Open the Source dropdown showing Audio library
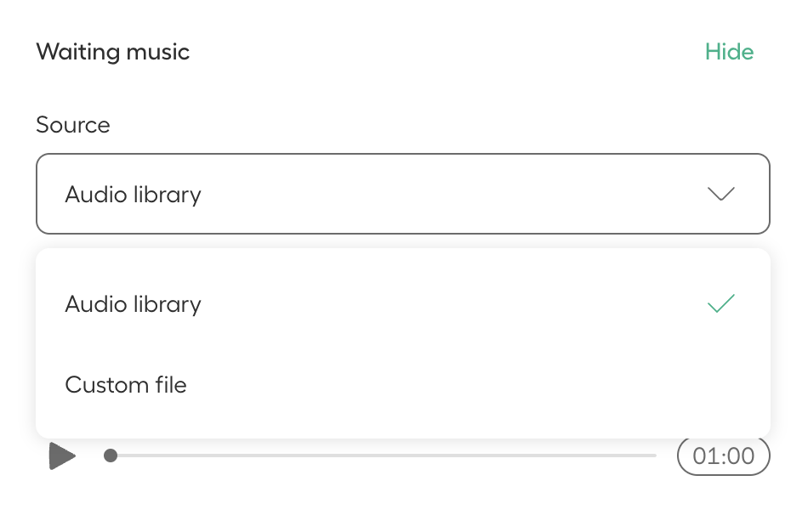This screenshot has width=808, height=532. [x=403, y=194]
